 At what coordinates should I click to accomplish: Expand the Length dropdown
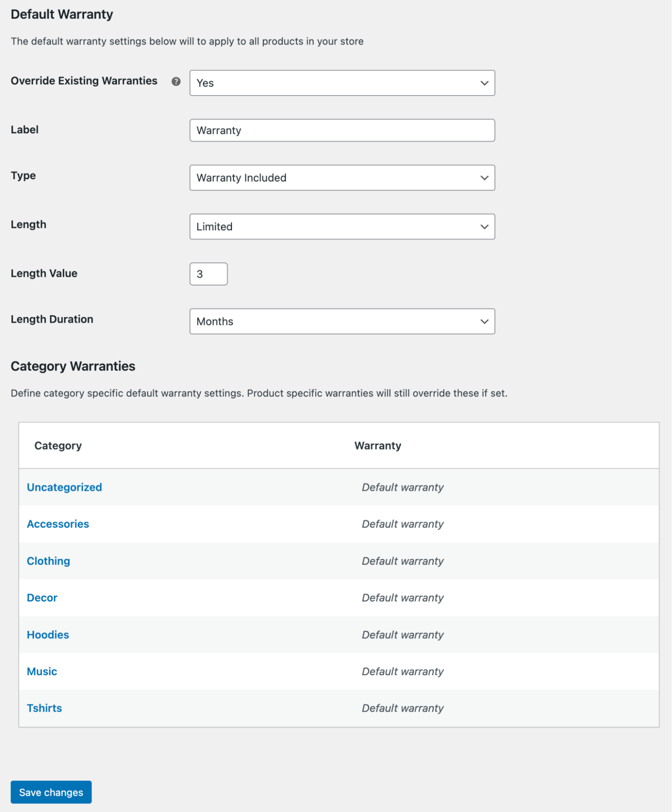coord(342,226)
